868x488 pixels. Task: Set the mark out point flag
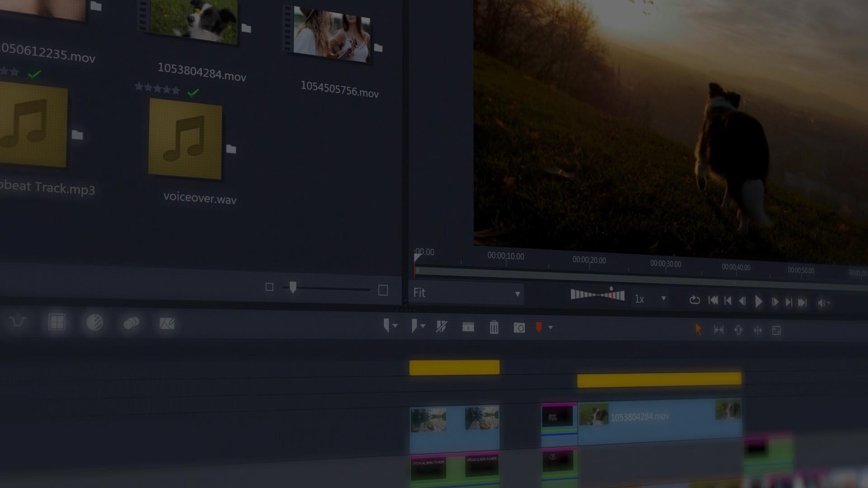pyautogui.click(x=414, y=326)
